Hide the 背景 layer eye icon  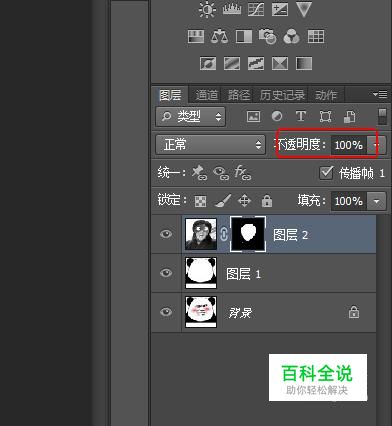click(x=166, y=312)
